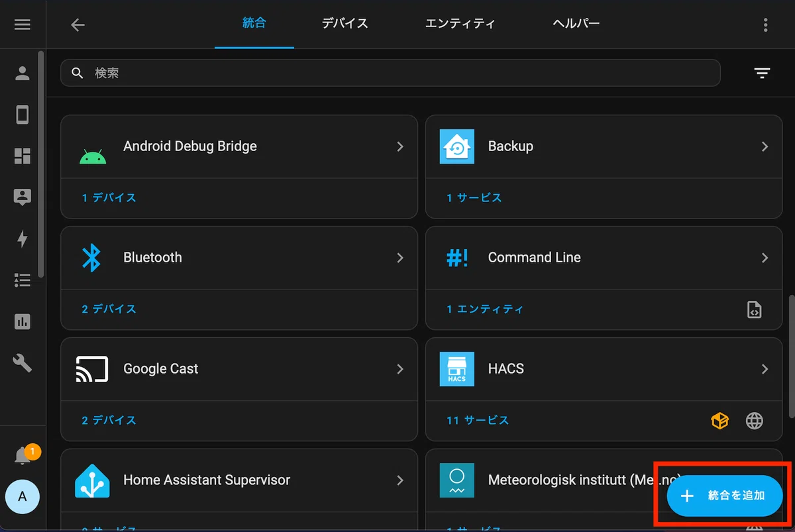Select the Android Debug Bridge title
This screenshot has height=532, width=795.
(x=190, y=146)
